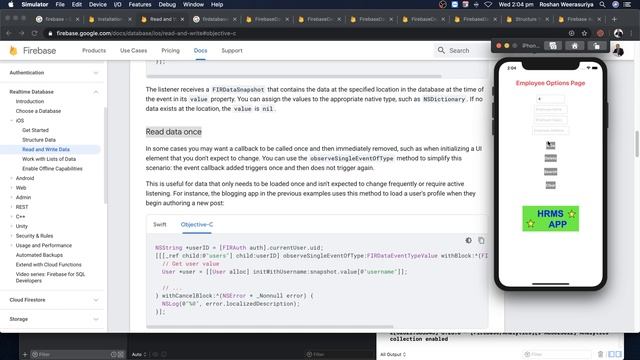Open Notification Center from the menu bar
Screen dimensions: 640x360
[x=627, y=4]
